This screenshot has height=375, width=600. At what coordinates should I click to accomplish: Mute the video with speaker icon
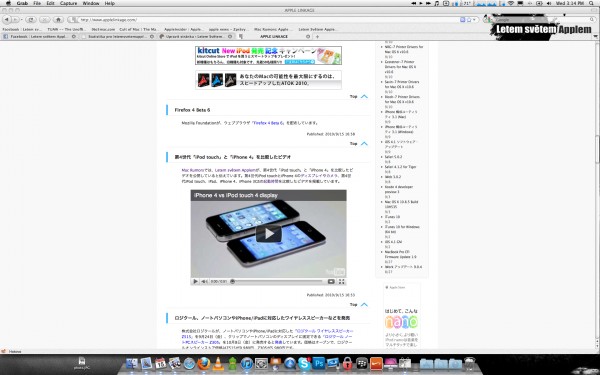[x=204, y=281]
